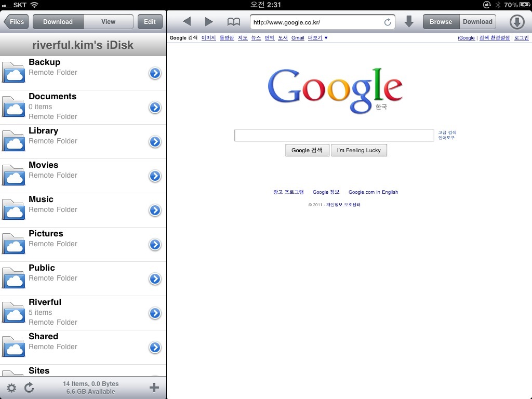
Task: Click 로그인 sign-in link
Action: point(522,37)
